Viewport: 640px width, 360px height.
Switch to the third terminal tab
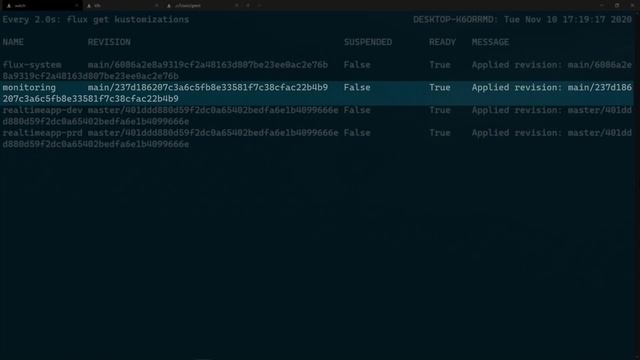point(201,5)
